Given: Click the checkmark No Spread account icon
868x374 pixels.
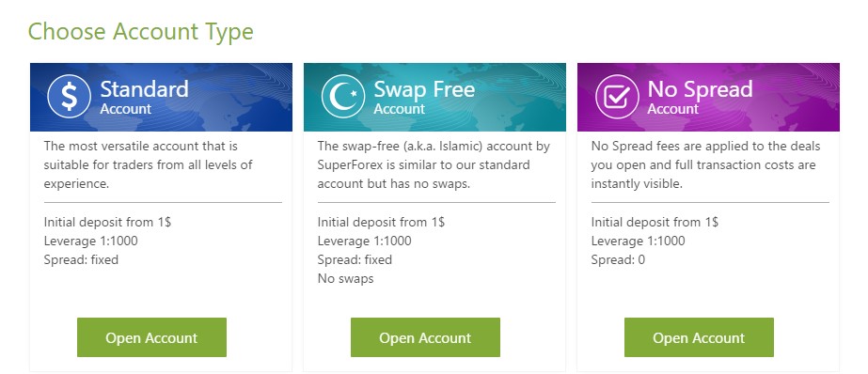Looking at the screenshot, I should click(x=617, y=96).
